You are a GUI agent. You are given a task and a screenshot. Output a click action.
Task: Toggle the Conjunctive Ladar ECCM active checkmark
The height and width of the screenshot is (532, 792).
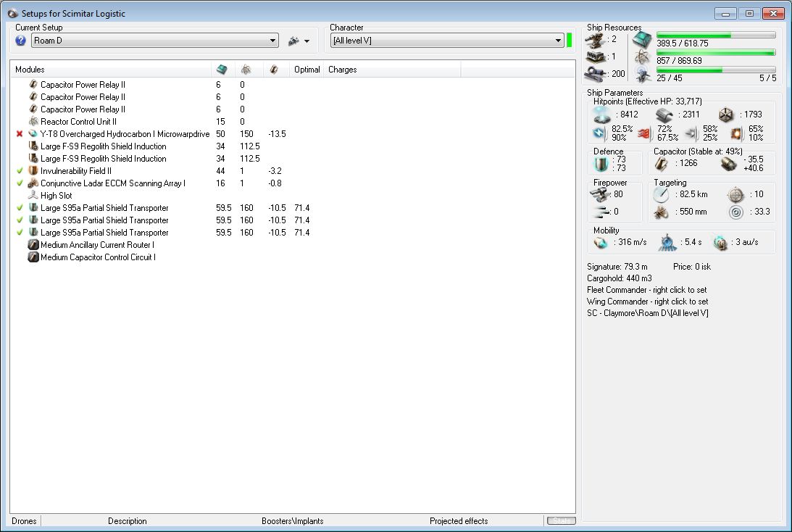(x=20, y=183)
